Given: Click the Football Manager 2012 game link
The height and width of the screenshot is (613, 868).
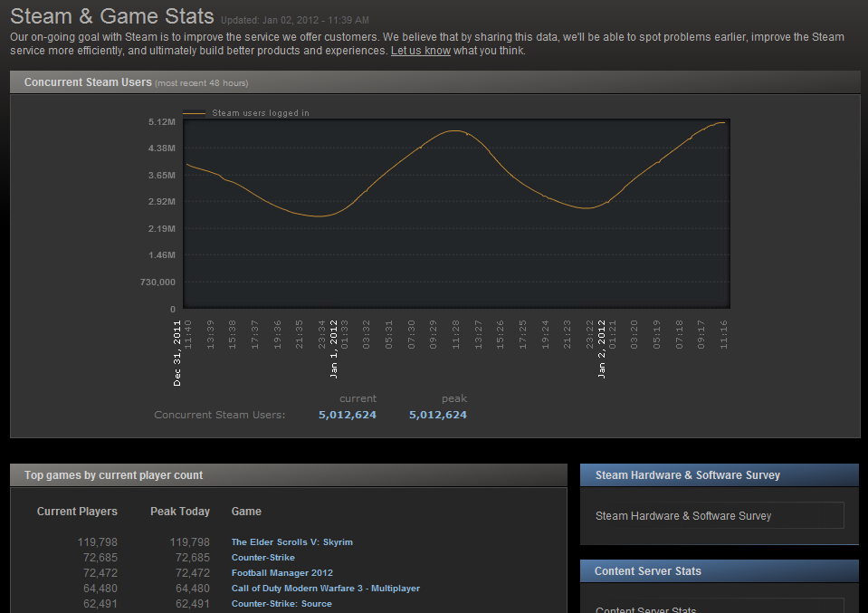Looking at the screenshot, I should coord(281,573).
